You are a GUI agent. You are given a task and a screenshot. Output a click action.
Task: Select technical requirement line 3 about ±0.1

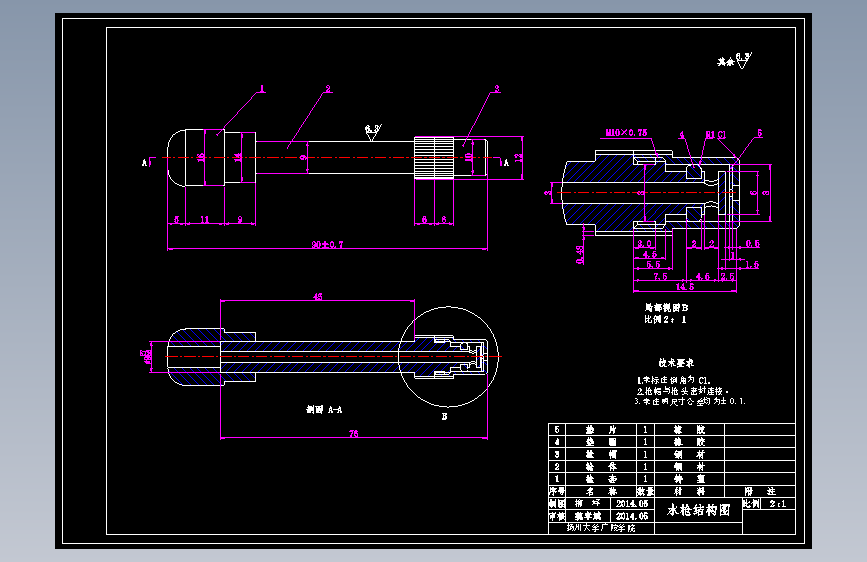690,402
